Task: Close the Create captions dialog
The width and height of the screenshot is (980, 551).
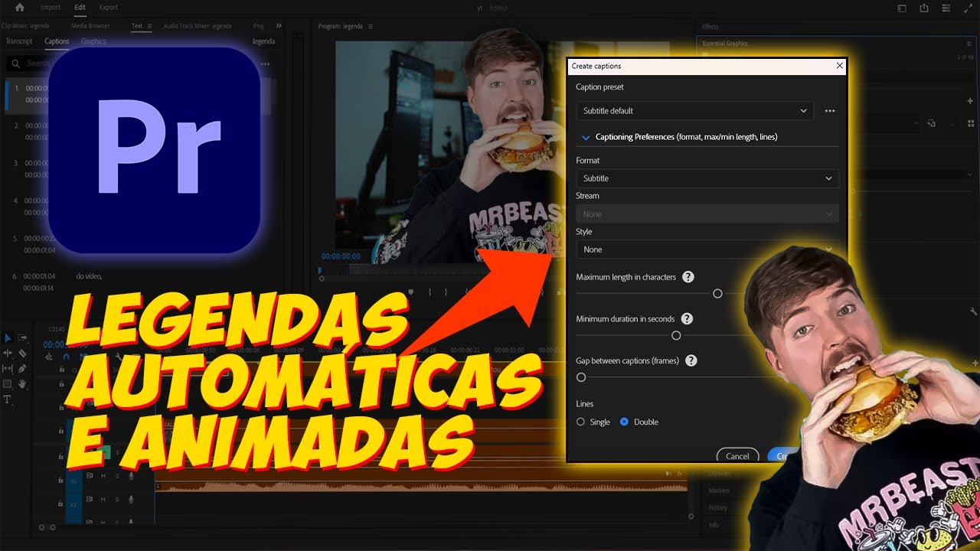Action: [x=840, y=66]
